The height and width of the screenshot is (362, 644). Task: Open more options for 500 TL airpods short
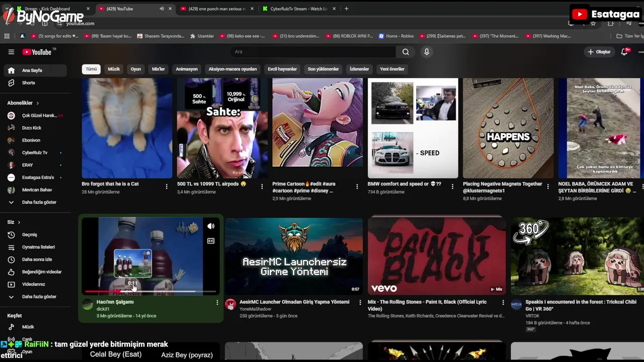coord(262,187)
